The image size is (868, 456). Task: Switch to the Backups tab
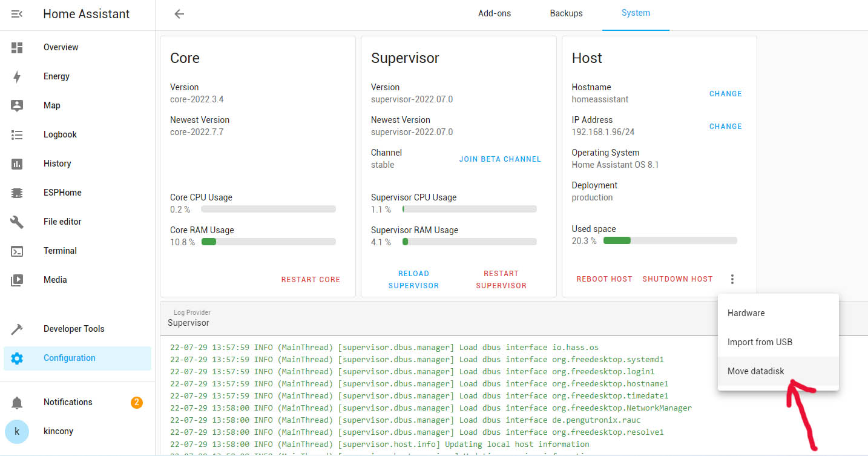coord(566,13)
